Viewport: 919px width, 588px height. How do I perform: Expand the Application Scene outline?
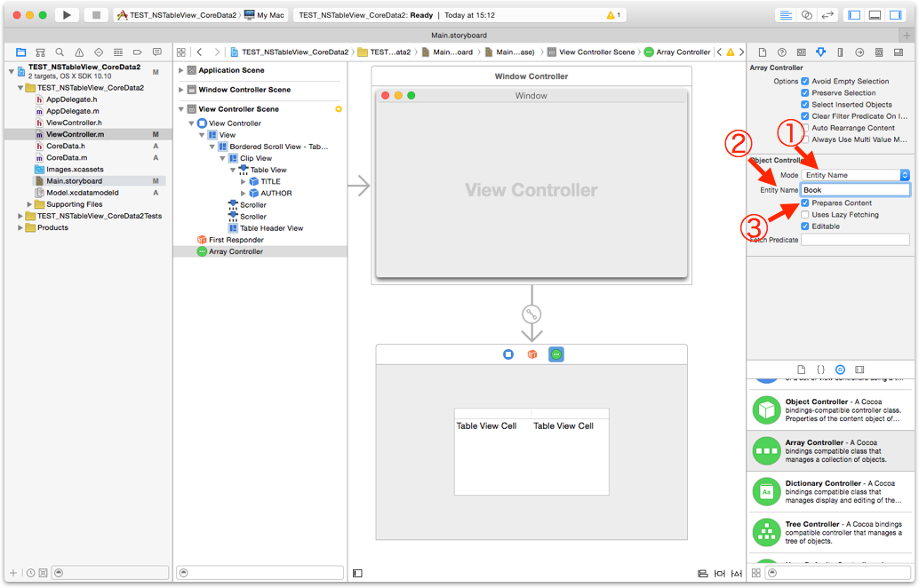point(181,70)
